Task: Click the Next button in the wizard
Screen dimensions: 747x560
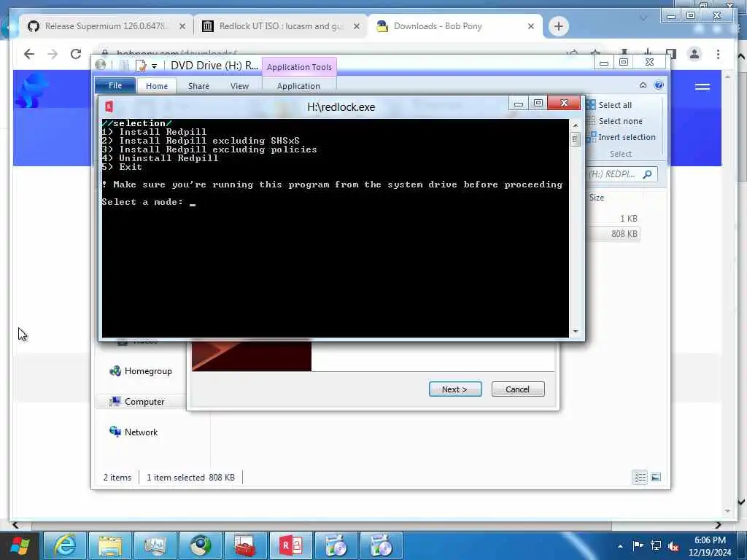Action: [455, 389]
